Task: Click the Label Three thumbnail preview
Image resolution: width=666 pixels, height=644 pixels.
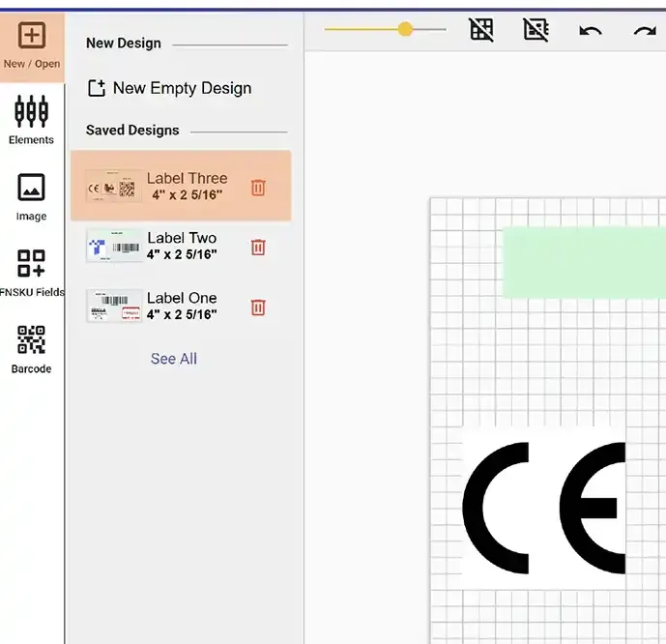Action: 114,186
